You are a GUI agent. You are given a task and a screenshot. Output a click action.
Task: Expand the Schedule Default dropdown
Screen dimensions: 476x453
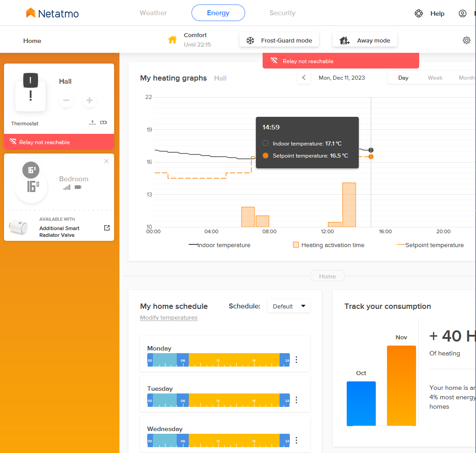click(x=289, y=306)
